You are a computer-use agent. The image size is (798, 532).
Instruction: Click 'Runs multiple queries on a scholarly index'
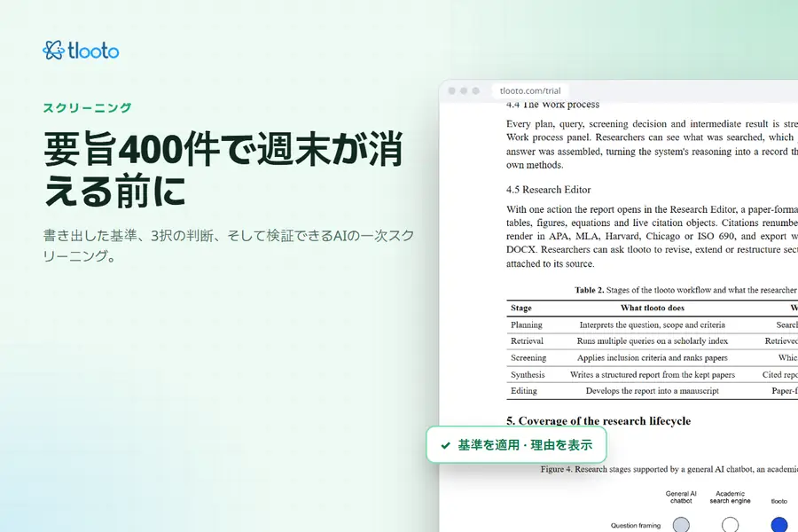[x=653, y=341]
